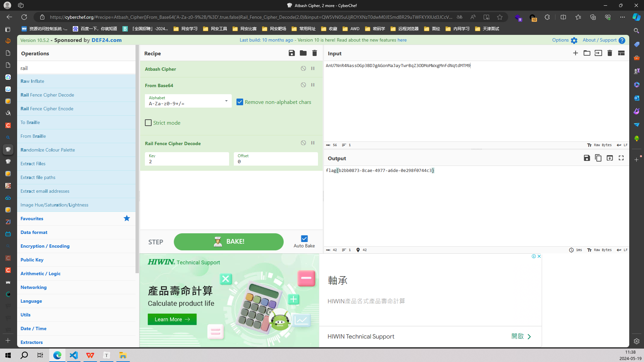Clear the recipe with the trash icon

click(314, 53)
